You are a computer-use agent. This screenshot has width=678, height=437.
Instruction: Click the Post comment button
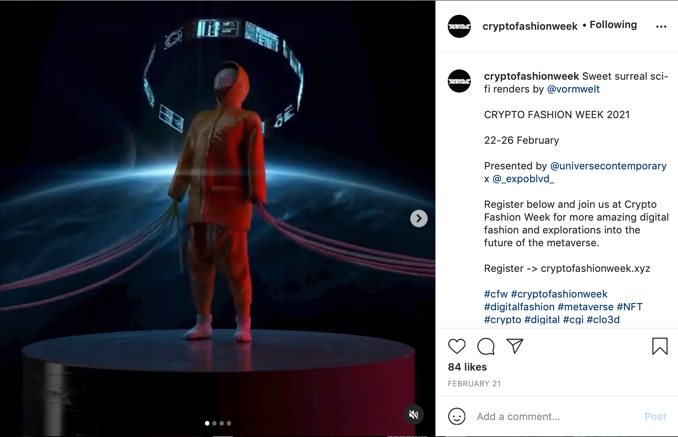[656, 417]
